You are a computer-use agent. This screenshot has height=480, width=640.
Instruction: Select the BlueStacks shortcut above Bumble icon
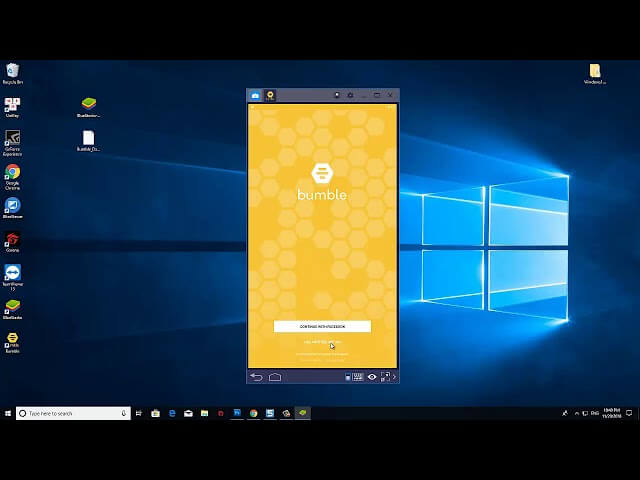tap(13, 309)
